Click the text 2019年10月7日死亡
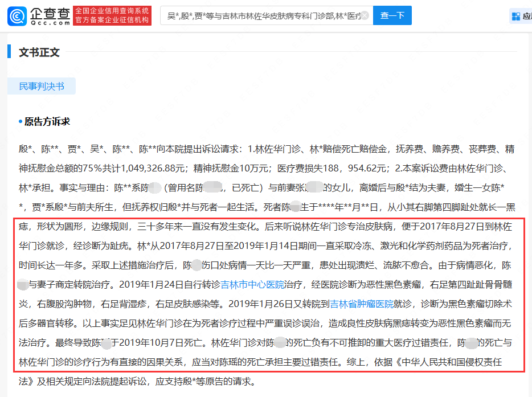The width and height of the screenshot is (532, 397). [161, 343]
